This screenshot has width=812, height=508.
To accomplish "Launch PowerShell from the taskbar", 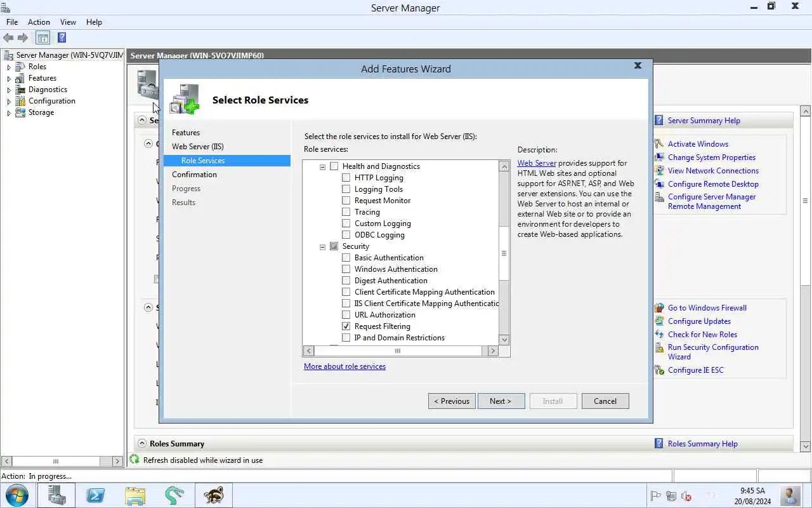I will point(96,495).
